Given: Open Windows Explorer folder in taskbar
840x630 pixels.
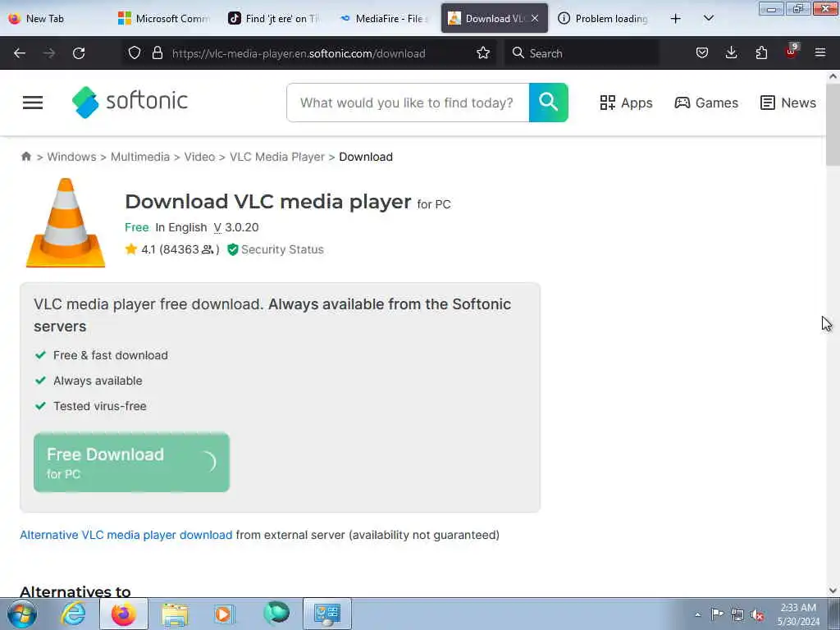Looking at the screenshot, I should pyautogui.click(x=175, y=614).
